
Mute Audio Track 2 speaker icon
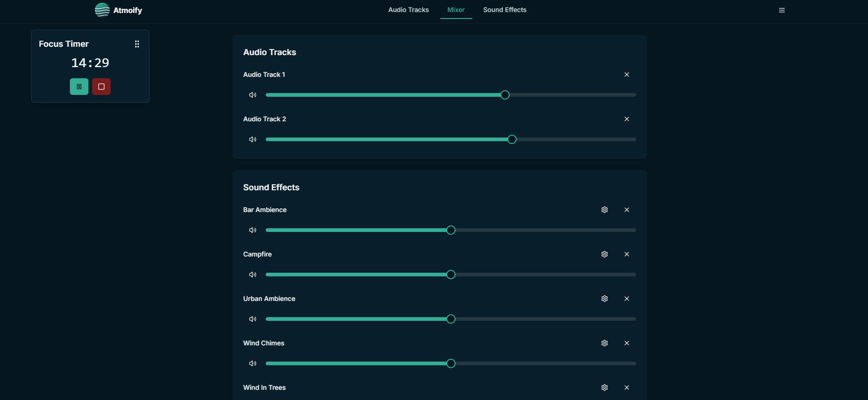(253, 139)
